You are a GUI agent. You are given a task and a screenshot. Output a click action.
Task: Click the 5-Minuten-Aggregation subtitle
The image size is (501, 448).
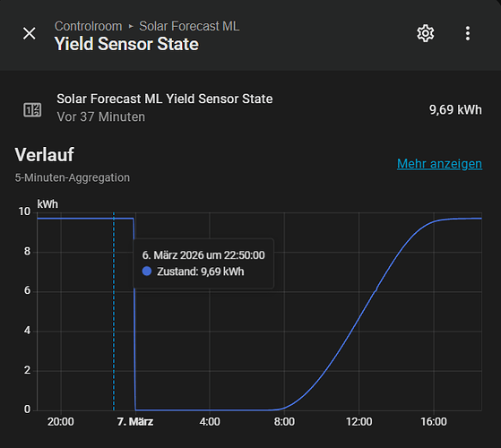click(x=73, y=177)
